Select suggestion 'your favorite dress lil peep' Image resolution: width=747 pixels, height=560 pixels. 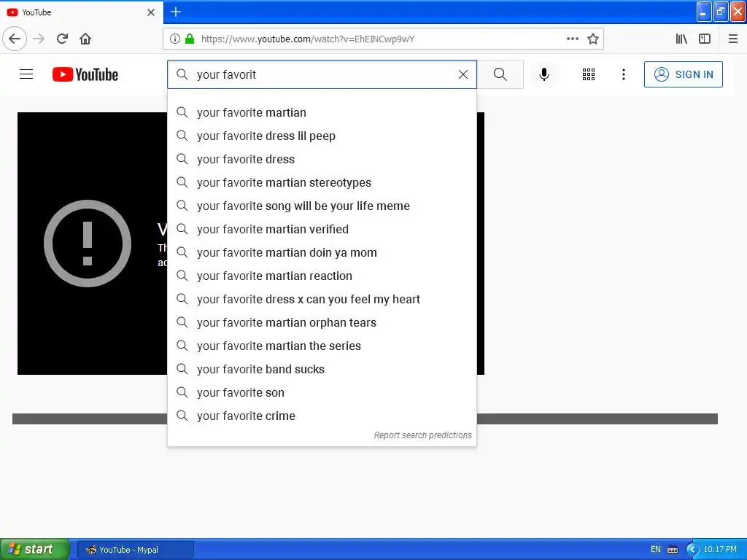pyautogui.click(x=322, y=136)
